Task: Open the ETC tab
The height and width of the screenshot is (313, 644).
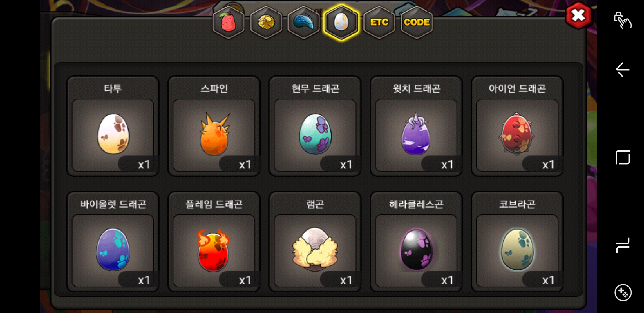Action: [x=379, y=22]
